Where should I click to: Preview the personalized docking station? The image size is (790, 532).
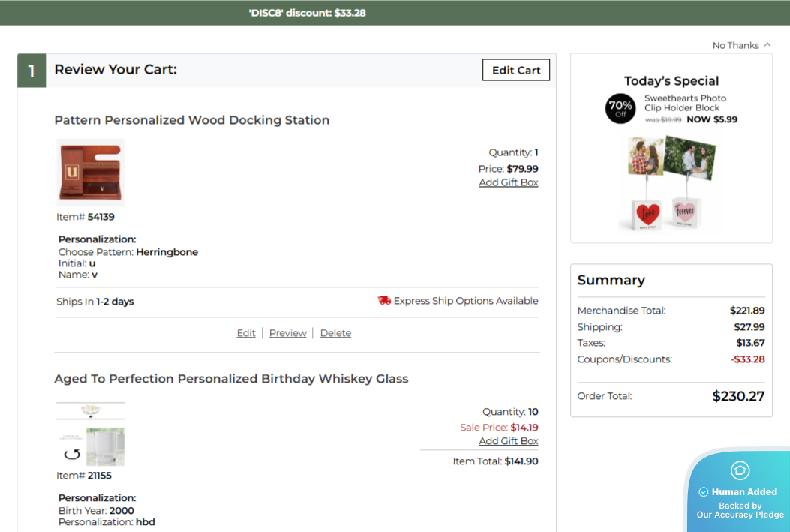(288, 333)
